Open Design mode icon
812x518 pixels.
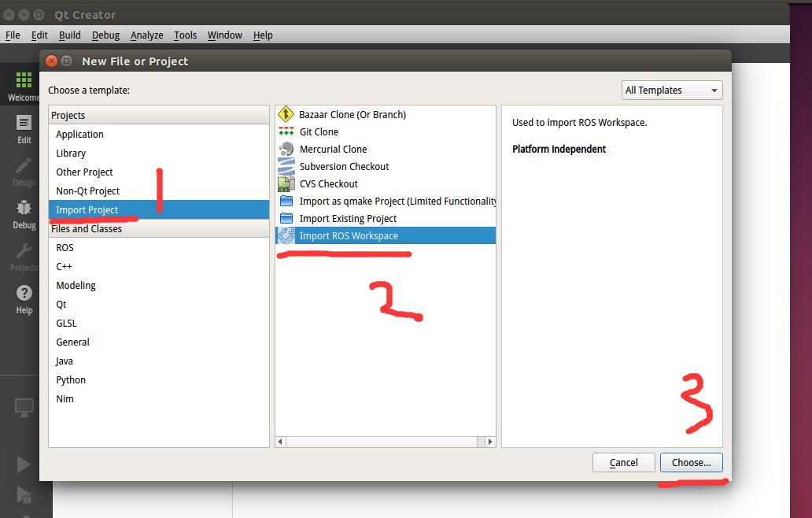click(24, 166)
